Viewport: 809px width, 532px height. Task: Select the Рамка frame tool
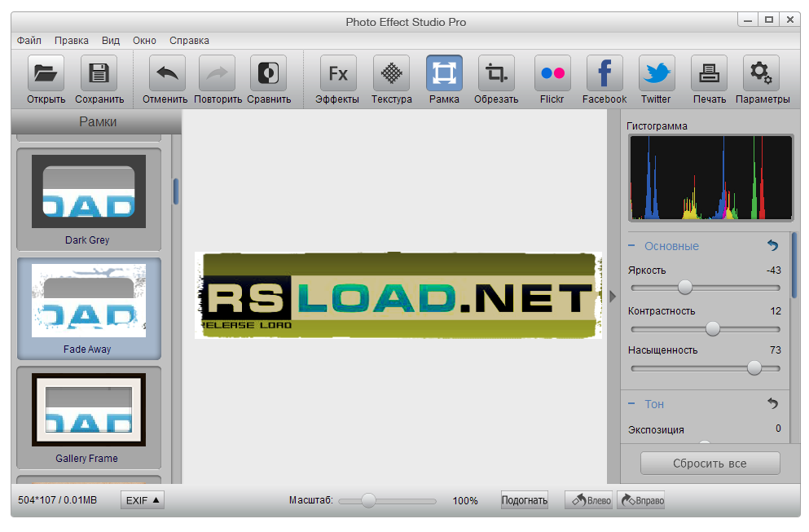[x=444, y=73]
